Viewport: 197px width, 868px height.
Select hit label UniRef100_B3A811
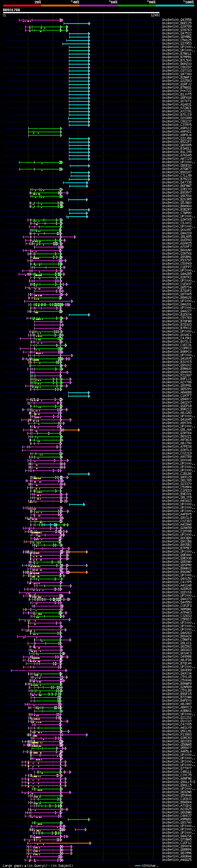177,149
